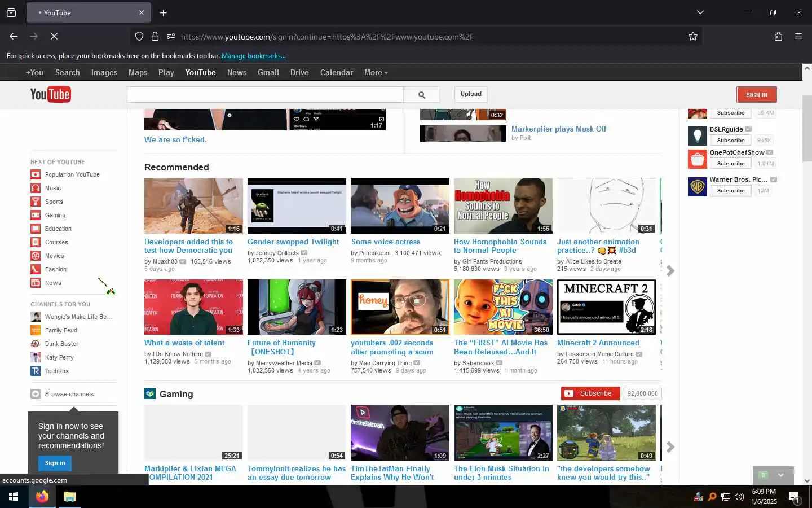Image resolution: width=812 pixels, height=508 pixels.
Task: Click the browser address bar
Action: click(417, 37)
